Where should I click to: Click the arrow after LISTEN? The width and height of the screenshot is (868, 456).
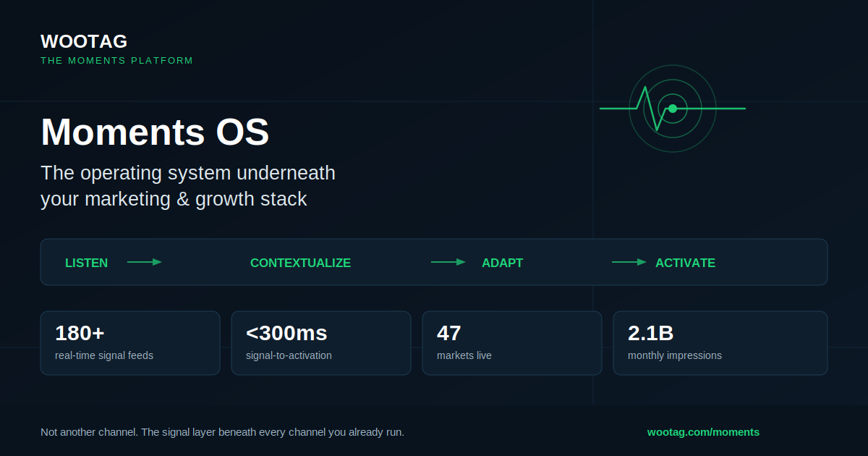[x=145, y=262]
